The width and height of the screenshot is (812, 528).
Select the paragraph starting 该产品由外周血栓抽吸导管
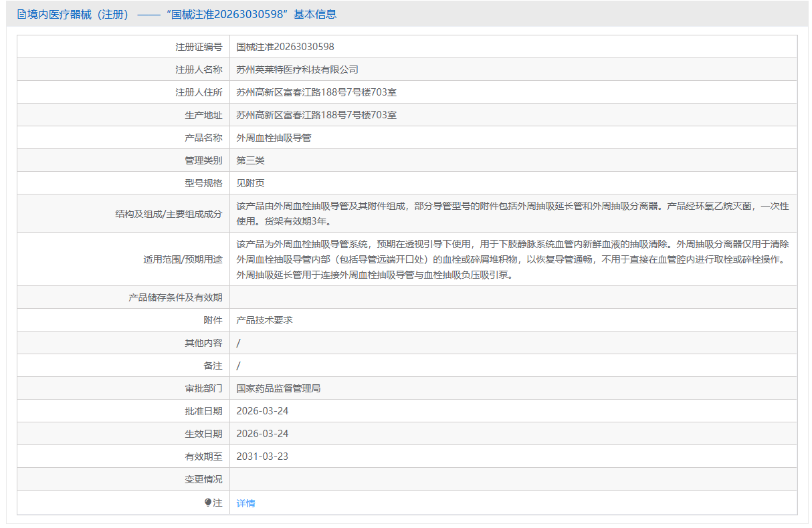click(513, 214)
